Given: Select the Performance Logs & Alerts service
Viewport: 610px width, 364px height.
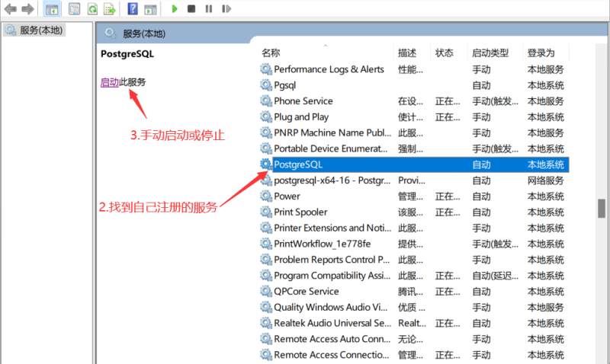Looking at the screenshot, I should (414, 69).
